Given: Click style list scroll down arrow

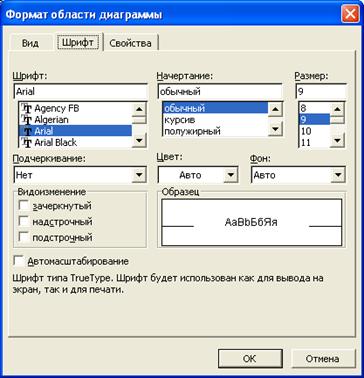Looking at the screenshot, I should 275,129.
